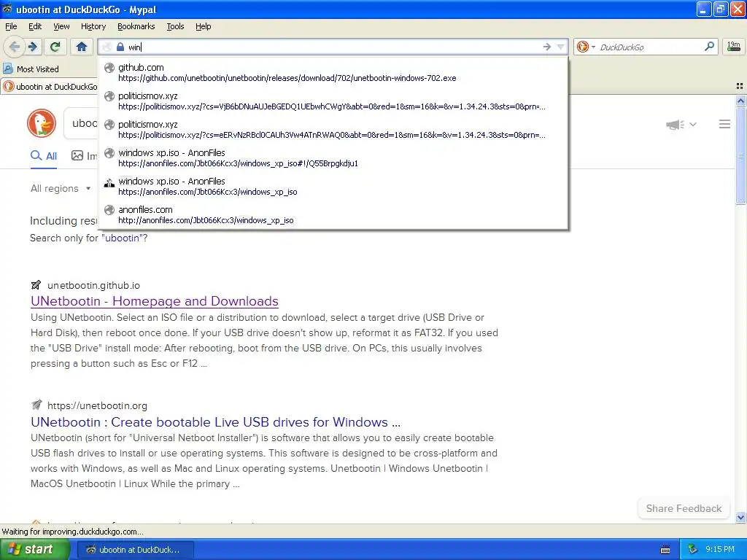The width and height of the screenshot is (747, 560).
Task: Open the View menu
Action: coord(61,26)
